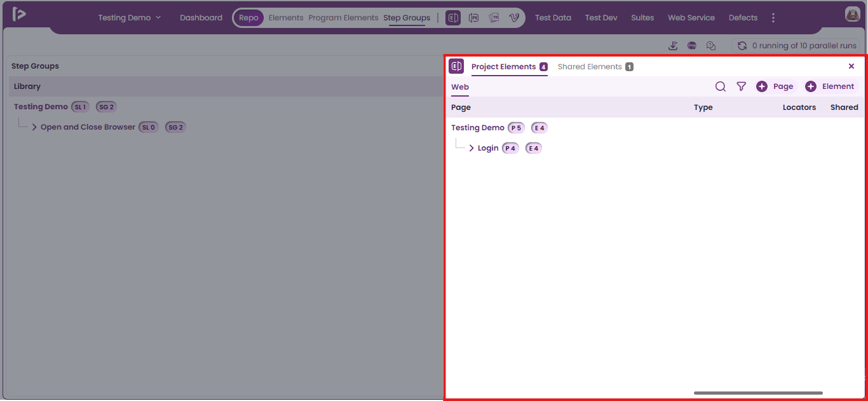Image resolution: width=868 pixels, height=401 pixels.
Task: Expand the Open and Close Browser group
Action: tap(34, 127)
